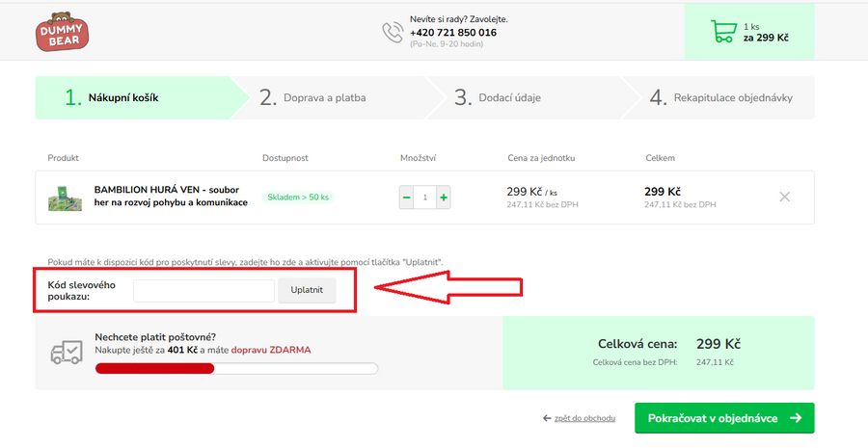Increase quantity with the plus button
The image size is (868, 448).
(444, 197)
